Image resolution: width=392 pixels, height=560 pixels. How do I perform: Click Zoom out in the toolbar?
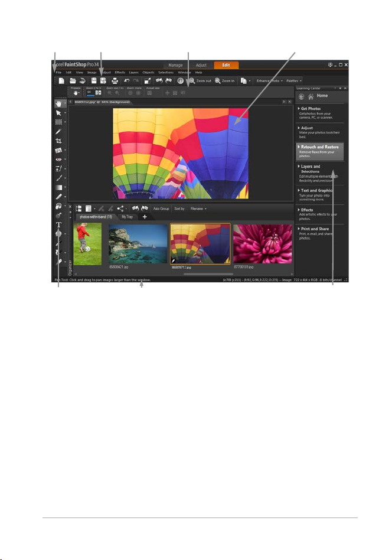pyautogui.click(x=200, y=81)
